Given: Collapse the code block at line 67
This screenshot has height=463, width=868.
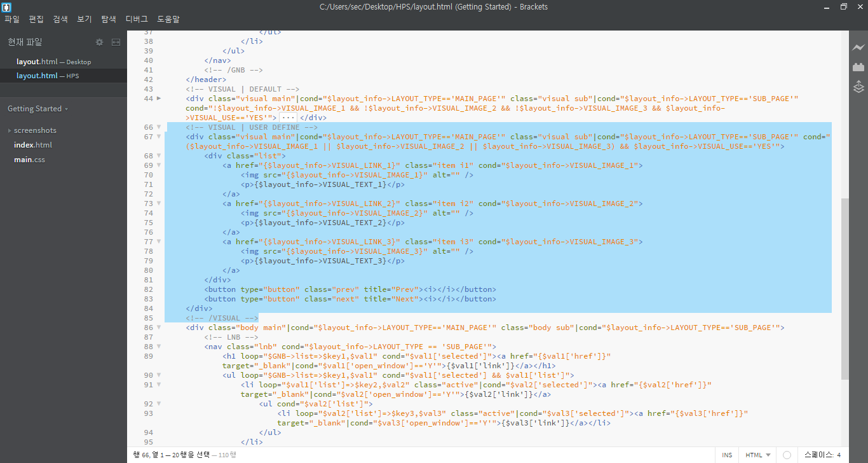Looking at the screenshot, I should click(x=159, y=137).
